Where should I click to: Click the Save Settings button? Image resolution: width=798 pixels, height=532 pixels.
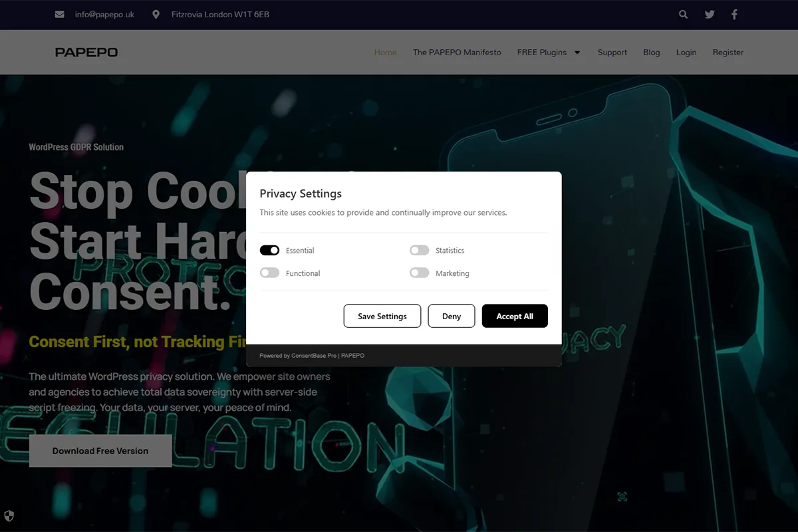382,316
